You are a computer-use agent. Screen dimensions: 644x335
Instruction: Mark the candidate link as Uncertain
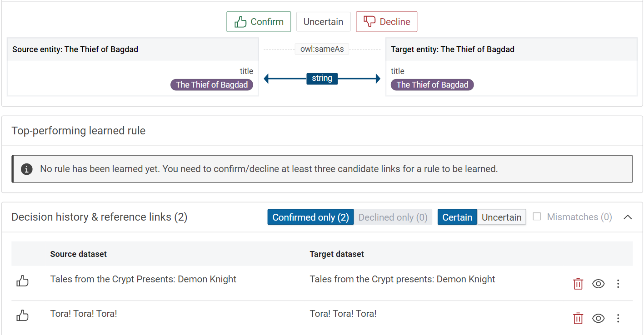[323, 22]
